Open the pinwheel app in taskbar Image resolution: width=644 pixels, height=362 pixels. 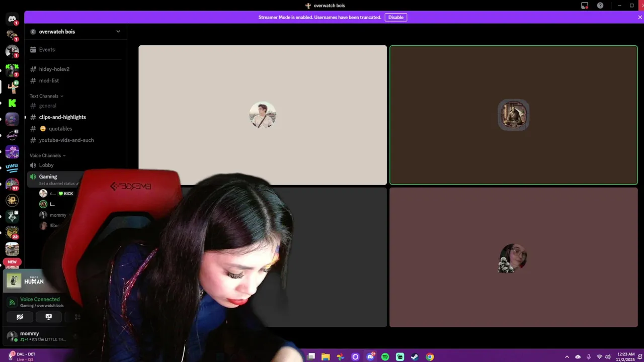click(341, 356)
